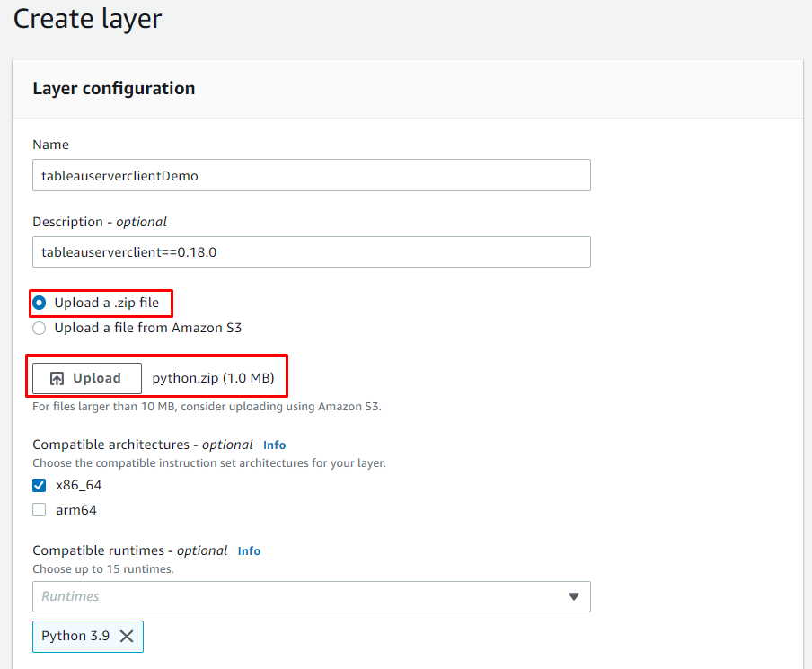Select the Upload a .zip file radio

click(40, 303)
